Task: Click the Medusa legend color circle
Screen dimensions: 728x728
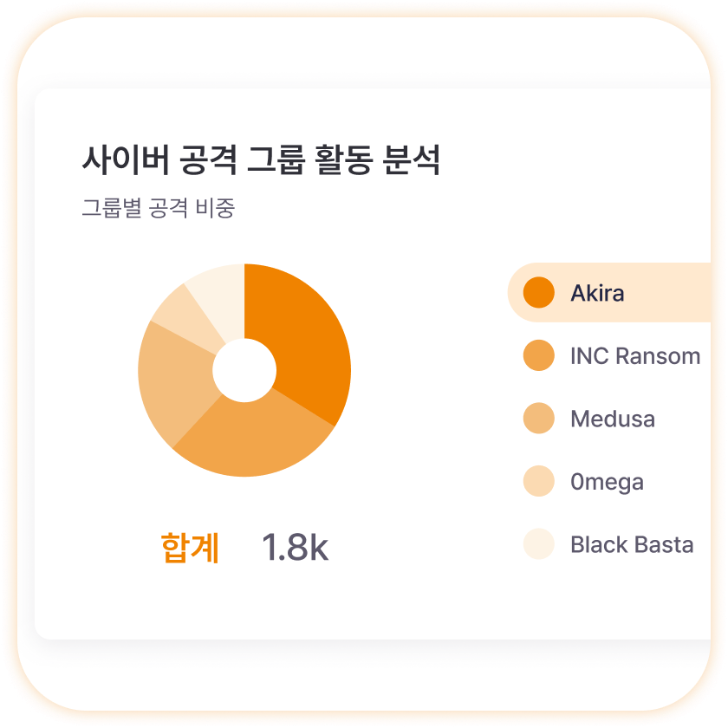Action: tap(539, 419)
